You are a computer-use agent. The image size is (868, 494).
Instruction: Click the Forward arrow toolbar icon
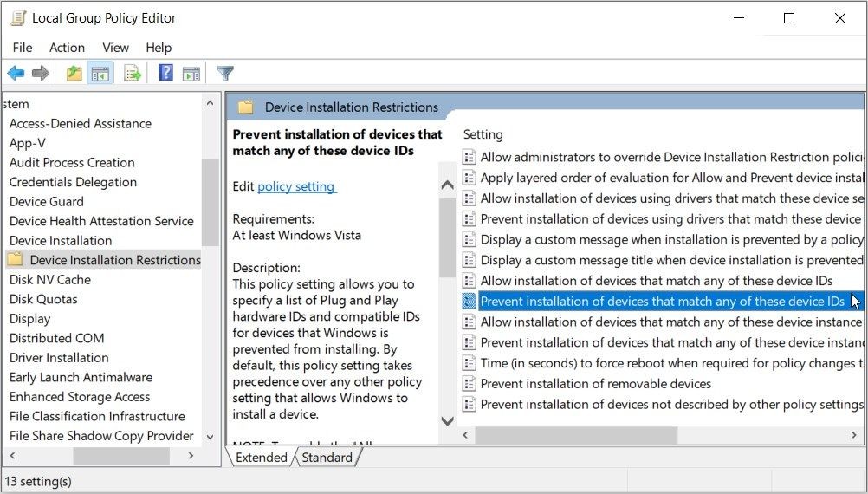tap(41, 73)
